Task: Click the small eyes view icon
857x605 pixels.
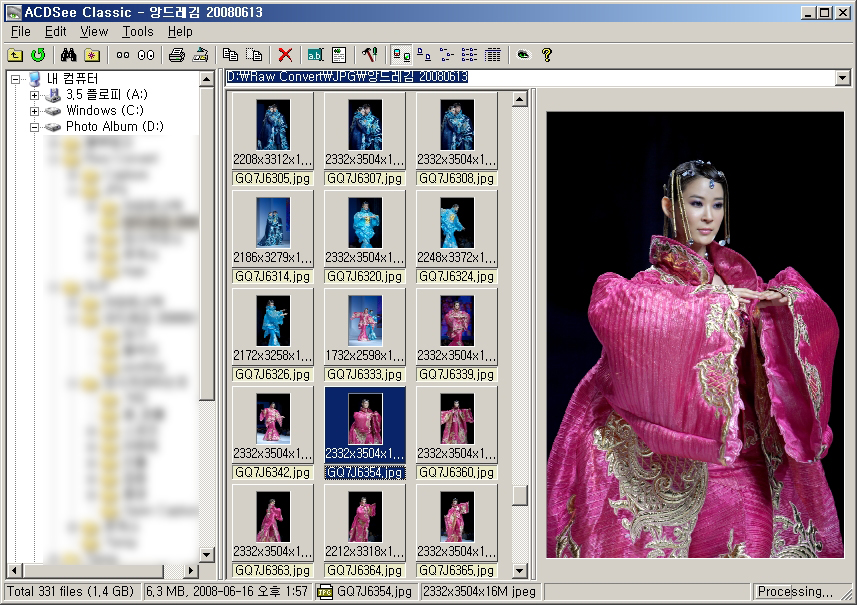Action: [123, 55]
